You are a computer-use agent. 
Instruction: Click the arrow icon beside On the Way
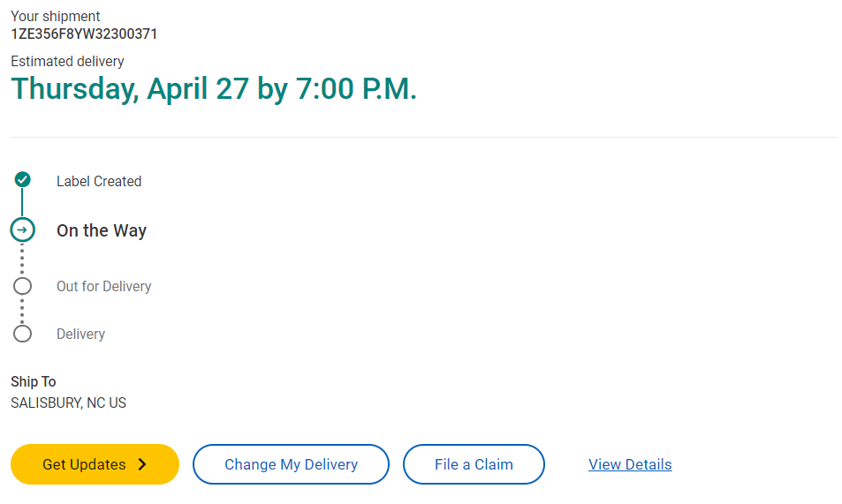(x=23, y=230)
